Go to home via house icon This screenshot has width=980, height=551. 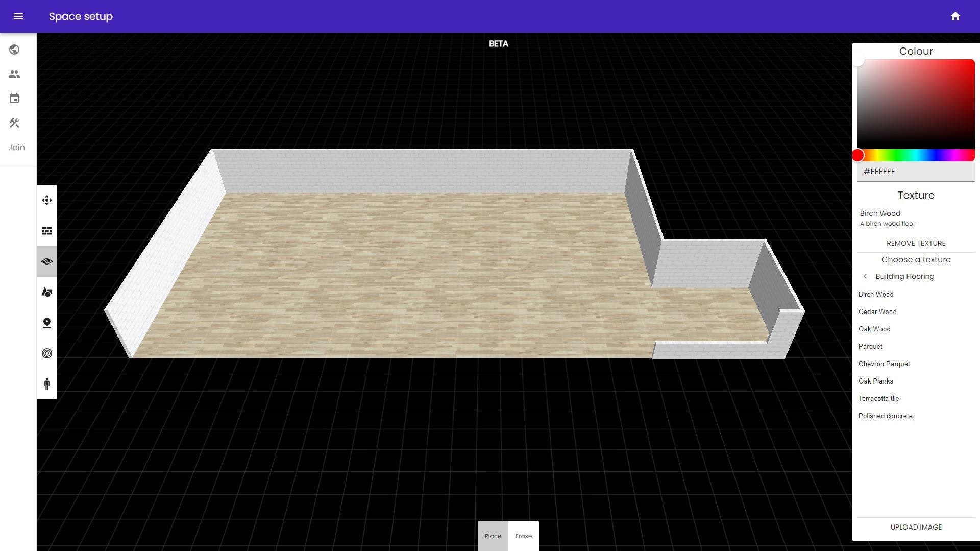955,16
